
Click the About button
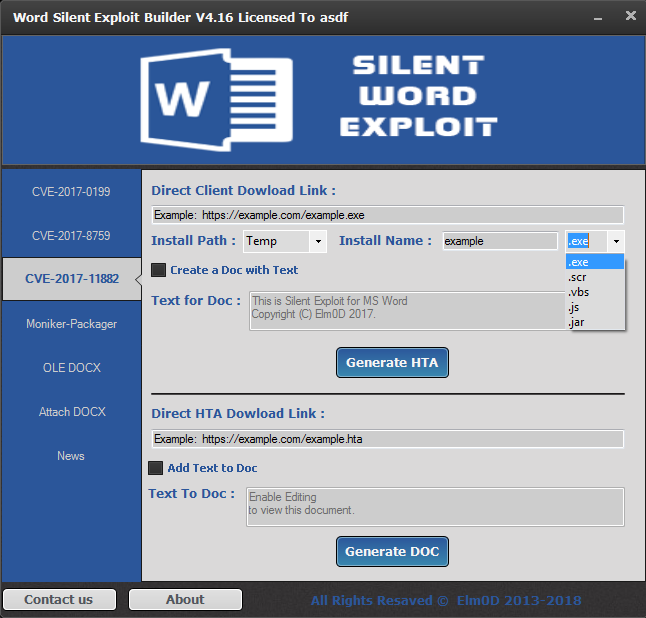[x=185, y=599]
